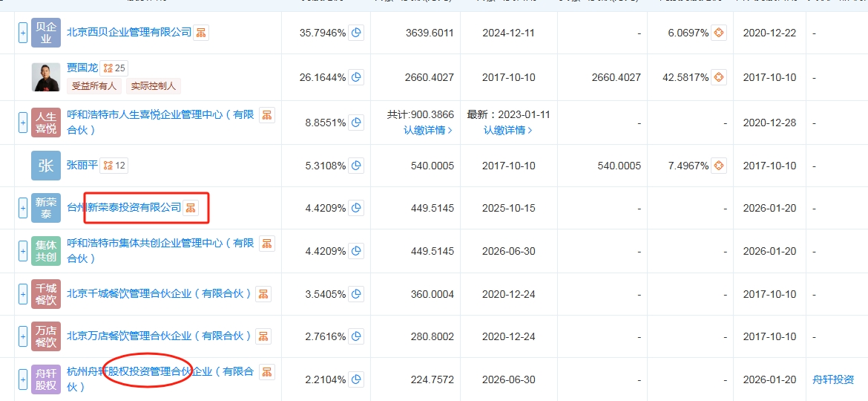This screenshot has height=401, width=868.
Task: Expand the 万店餐饮 shareholder row
Action: 23,336
